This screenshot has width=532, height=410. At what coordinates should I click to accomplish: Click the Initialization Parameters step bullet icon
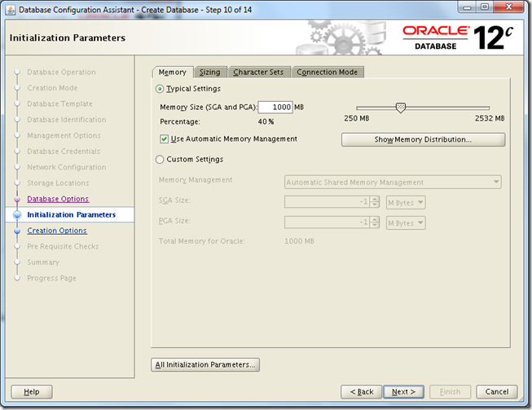pyautogui.click(x=16, y=215)
